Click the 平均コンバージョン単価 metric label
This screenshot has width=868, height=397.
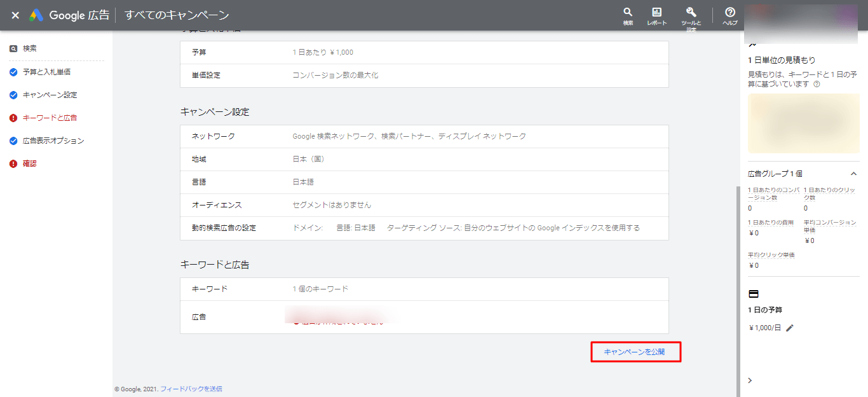pyautogui.click(x=831, y=226)
